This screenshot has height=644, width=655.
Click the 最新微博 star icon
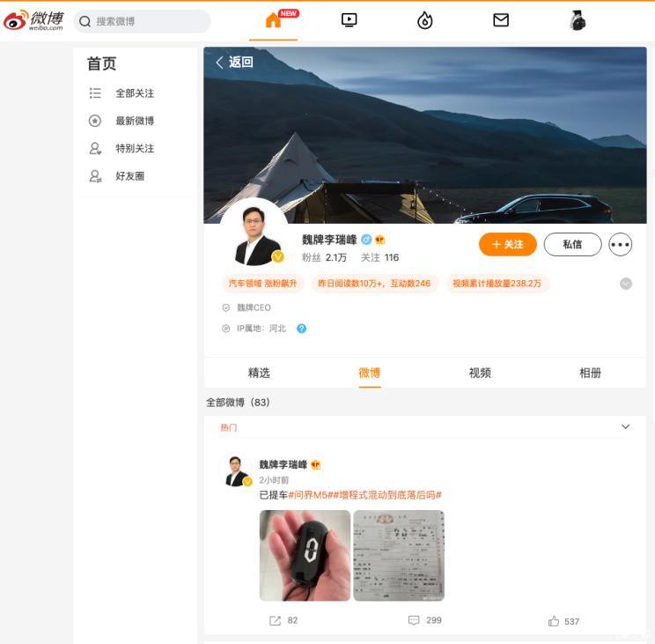[95, 121]
